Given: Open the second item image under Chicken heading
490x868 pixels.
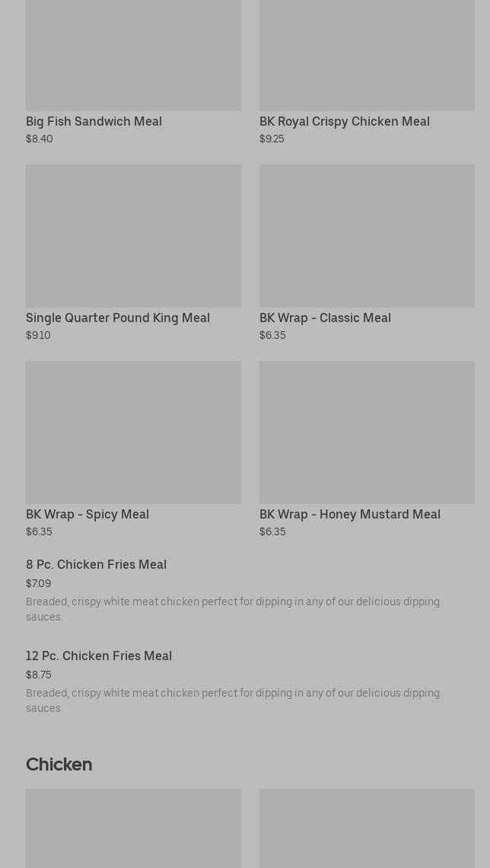Looking at the screenshot, I should (x=367, y=828).
